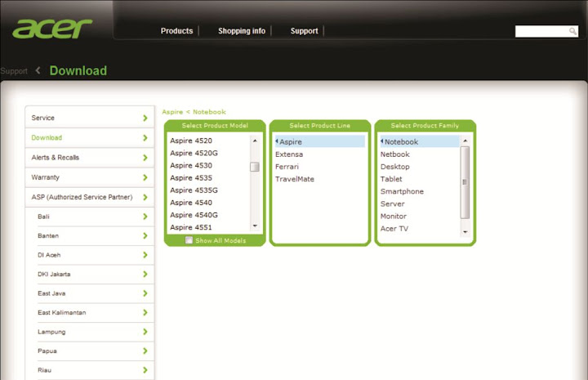Click the green chevron on the Download row

coord(145,137)
